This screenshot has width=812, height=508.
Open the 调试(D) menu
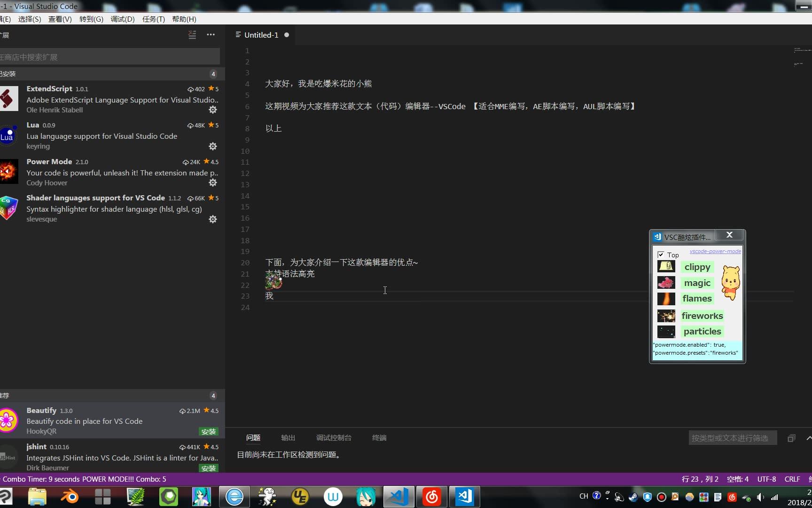pos(123,19)
